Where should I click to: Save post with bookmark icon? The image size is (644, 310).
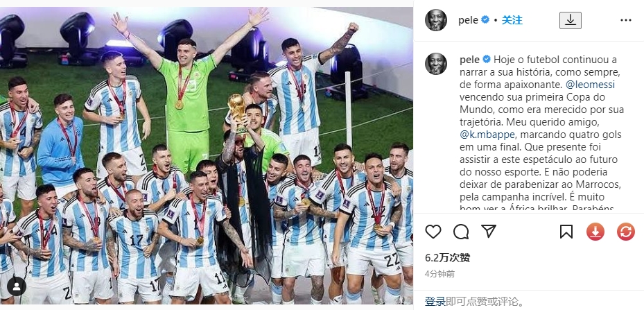point(566,232)
